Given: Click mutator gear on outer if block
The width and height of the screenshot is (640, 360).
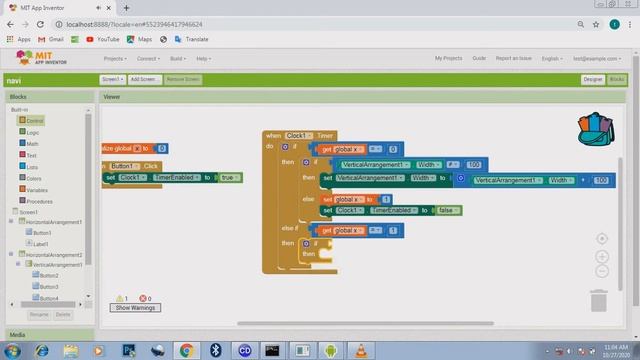Looking at the screenshot, I should pos(285,147).
